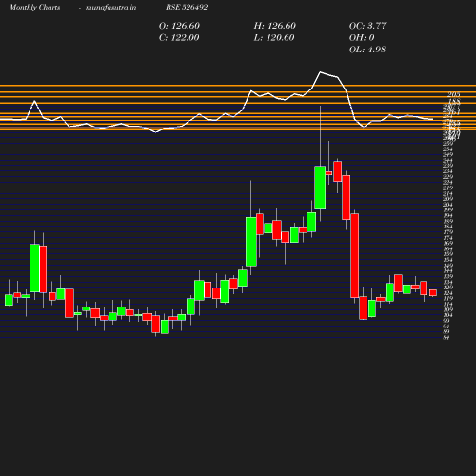Screen dimensions: 476x476
Task: Click the '84' price label at axis bottom
Action: coord(446,338)
